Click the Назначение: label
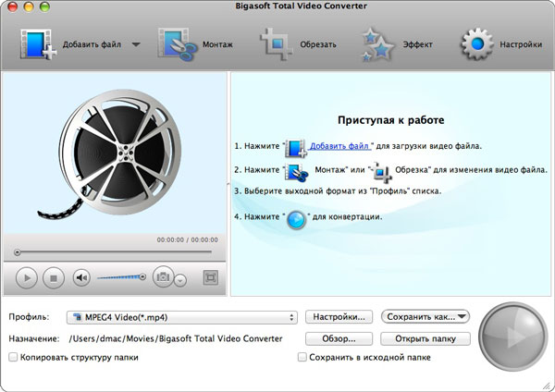This screenshot has width=555, height=392. tap(34, 338)
